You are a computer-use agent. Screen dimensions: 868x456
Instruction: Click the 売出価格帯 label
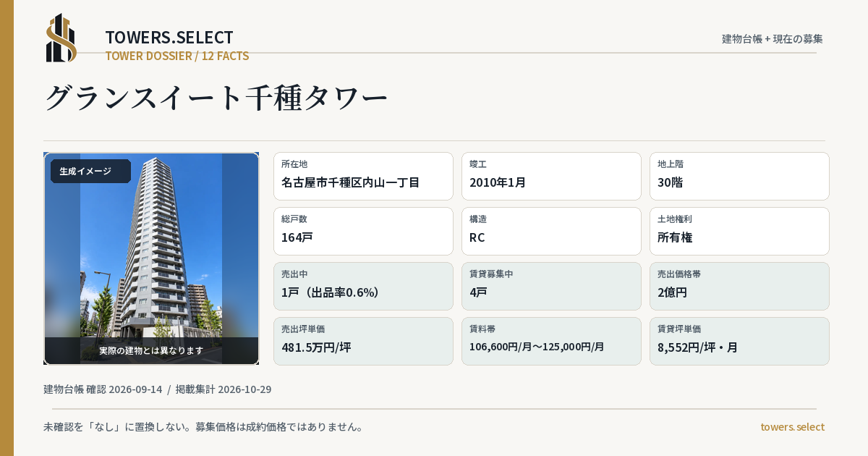tap(679, 274)
